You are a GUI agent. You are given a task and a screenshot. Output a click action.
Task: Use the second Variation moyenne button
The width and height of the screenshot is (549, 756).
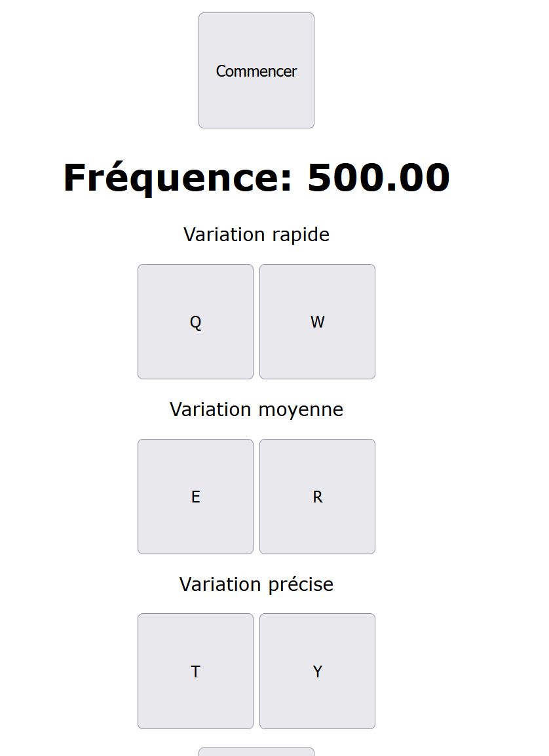click(x=317, y=497)
